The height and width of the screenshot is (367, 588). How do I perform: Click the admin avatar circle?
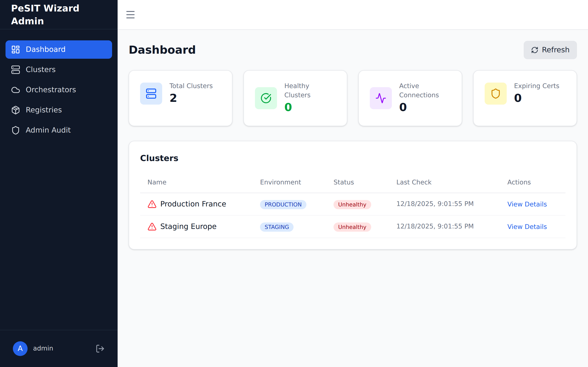tap(20, 348)
